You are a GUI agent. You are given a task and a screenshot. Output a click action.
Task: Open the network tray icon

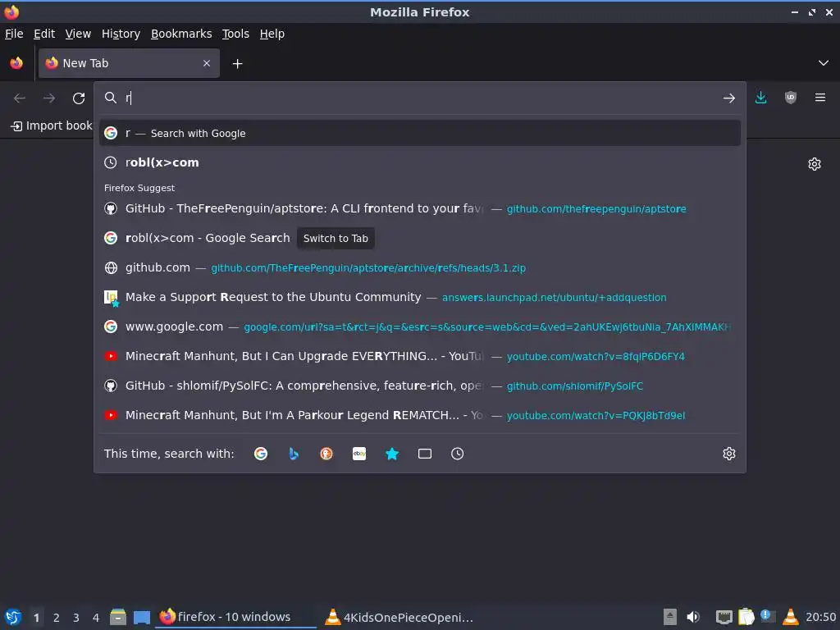pos(724,617)
